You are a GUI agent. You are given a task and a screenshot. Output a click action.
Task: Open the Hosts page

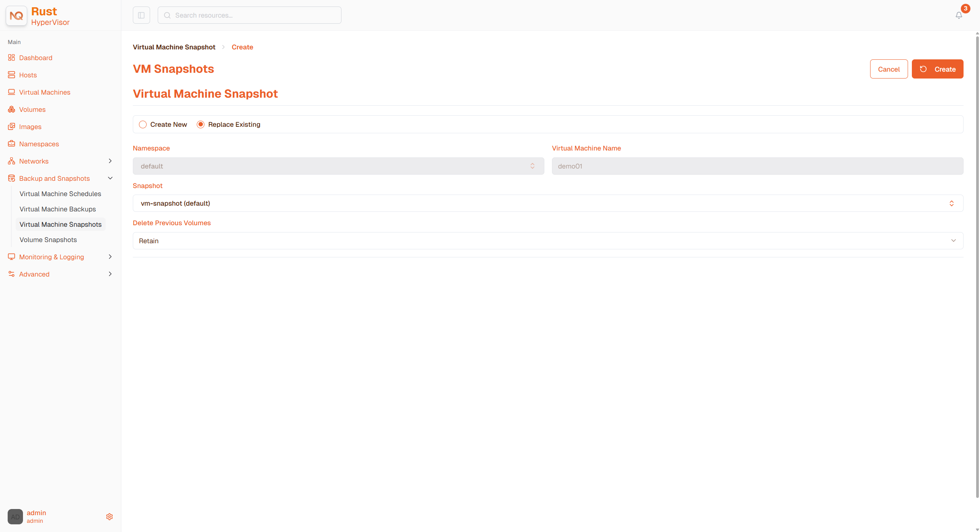pos(28,75)
